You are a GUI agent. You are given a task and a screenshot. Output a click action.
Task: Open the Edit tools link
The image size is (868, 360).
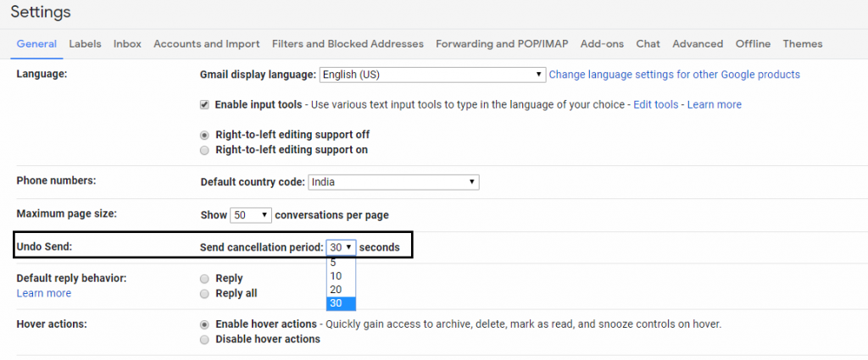coord(656,104)
